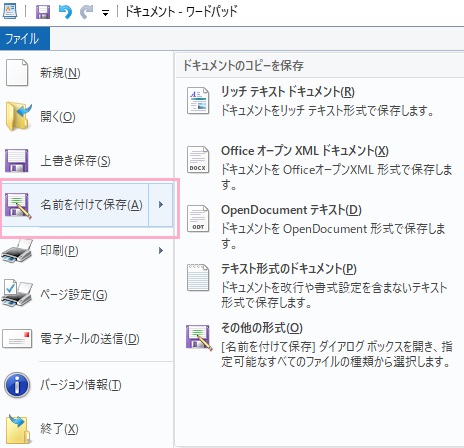Click description about 改行や書式設定を含まないテキスト

[x=334, y=295]
